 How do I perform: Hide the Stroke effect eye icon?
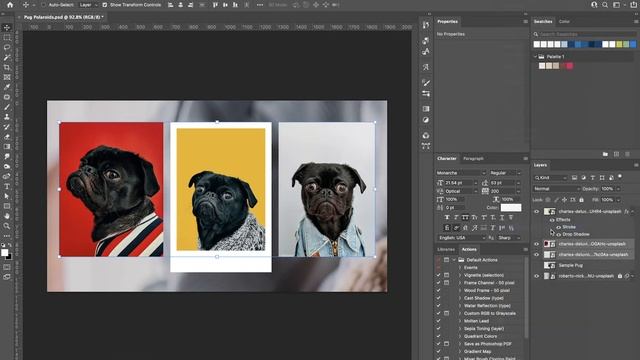[558, 227]
